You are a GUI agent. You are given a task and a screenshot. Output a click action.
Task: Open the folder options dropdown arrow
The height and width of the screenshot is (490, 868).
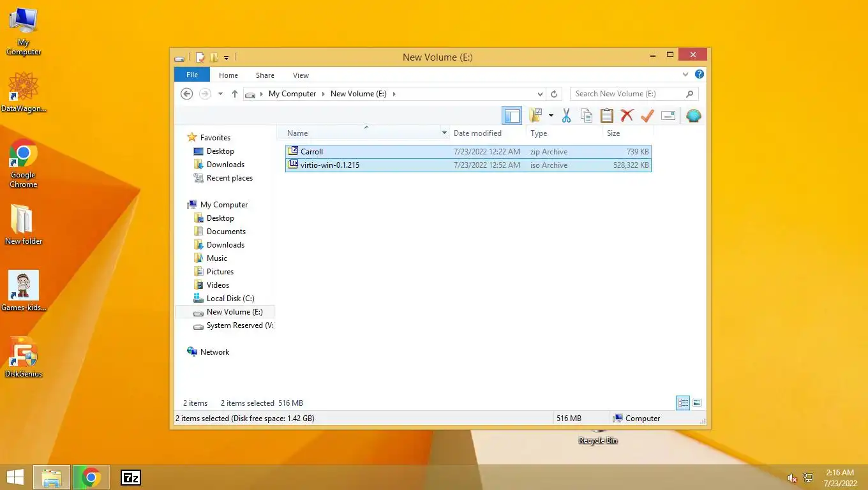[551, 115]
